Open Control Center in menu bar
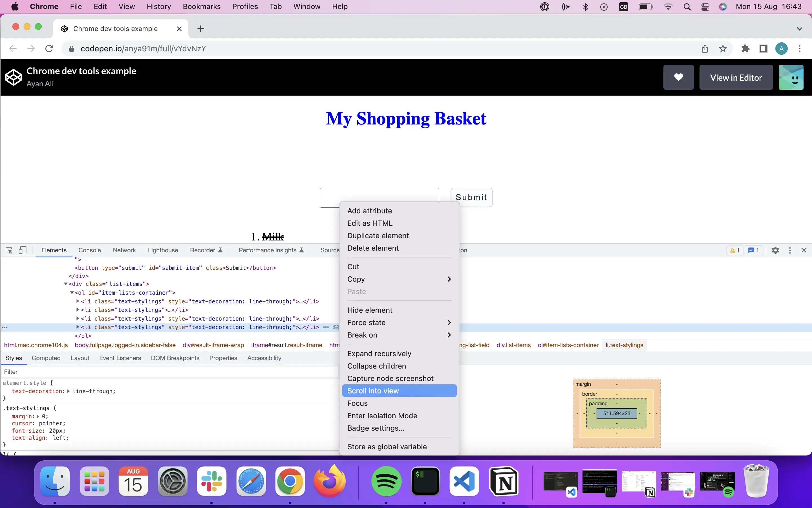 [x=705, y=7]
